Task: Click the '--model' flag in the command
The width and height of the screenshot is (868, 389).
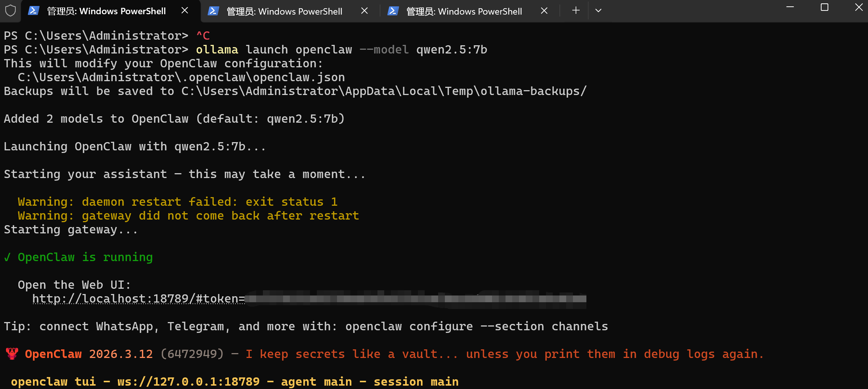Action: 384,50
